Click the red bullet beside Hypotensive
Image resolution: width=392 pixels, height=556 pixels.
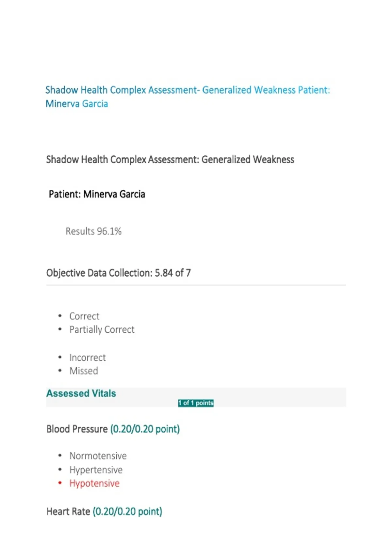[x=60, y=483]
